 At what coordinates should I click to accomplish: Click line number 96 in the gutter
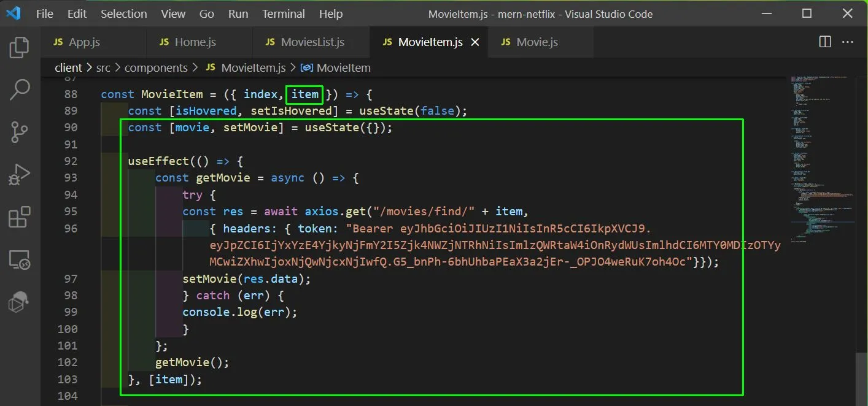(x=71, y=229)
